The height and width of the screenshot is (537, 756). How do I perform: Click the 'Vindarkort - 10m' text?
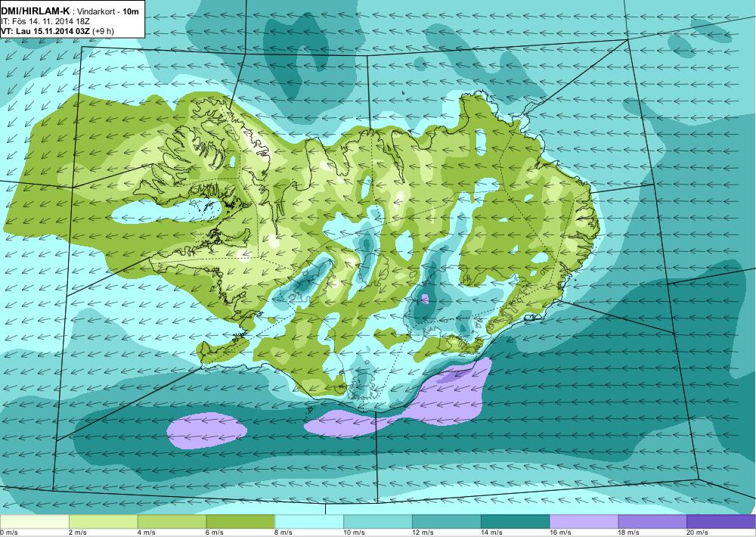click(x=108, y=11)
